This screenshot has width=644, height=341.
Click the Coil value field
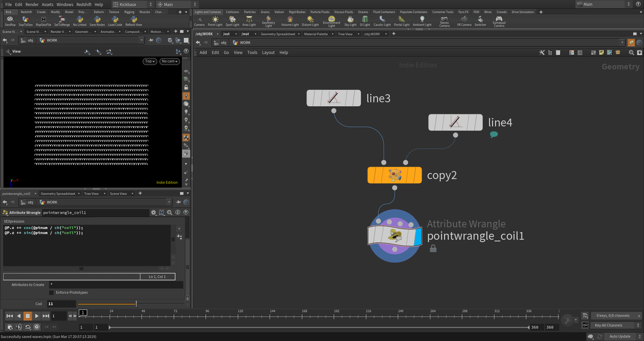61,303
